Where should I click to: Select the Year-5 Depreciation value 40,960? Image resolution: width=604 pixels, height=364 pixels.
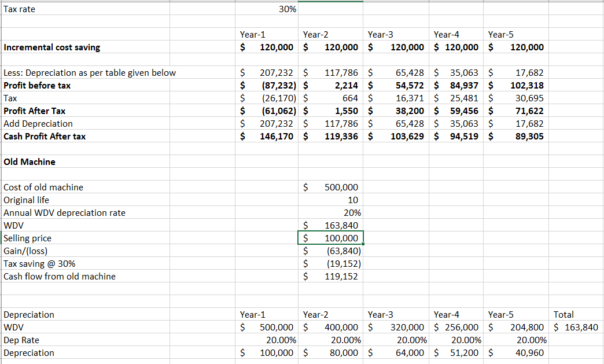coord(517,353)
